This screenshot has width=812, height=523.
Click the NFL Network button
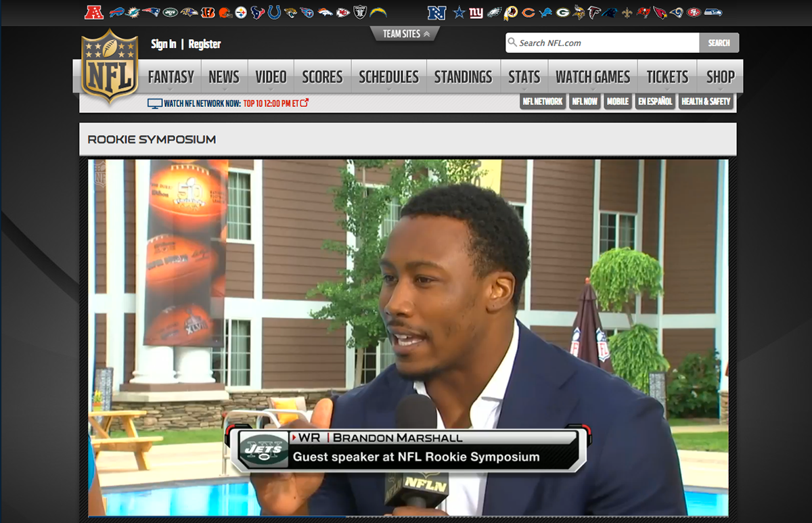tap(543, 101)
